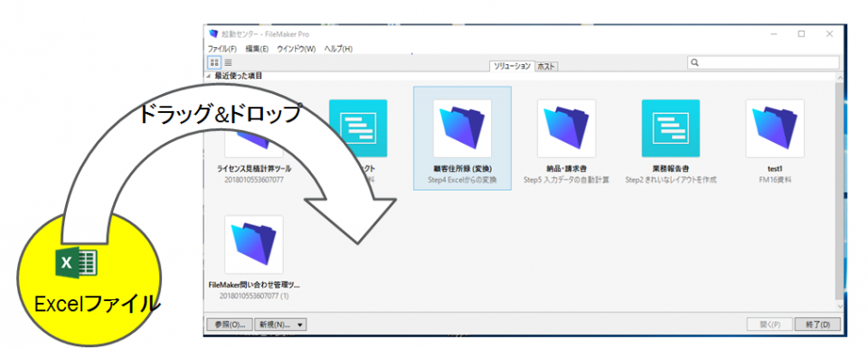This screenshot has width=868, height=349.
Task: Switch to list view
Action: (228, 62)
